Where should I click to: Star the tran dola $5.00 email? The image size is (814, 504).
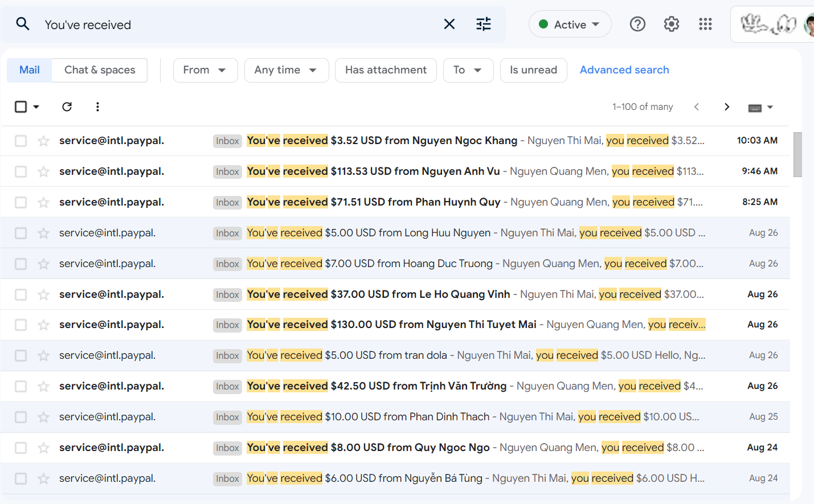43,355
